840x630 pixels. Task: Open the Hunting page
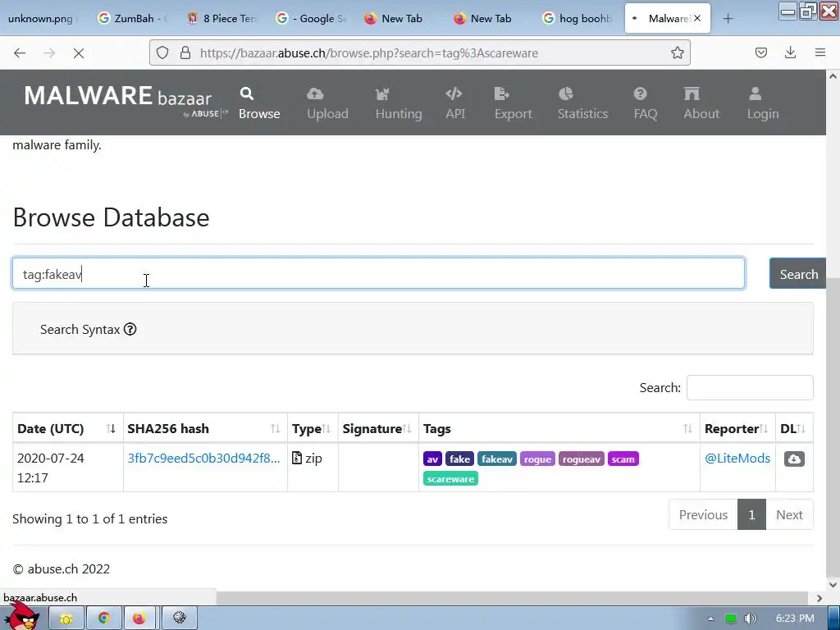399,103
